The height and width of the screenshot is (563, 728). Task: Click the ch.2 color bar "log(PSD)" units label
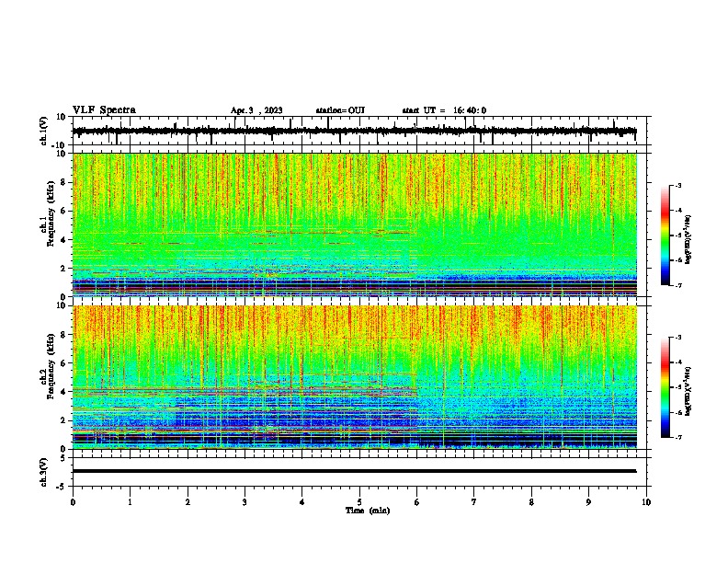point(688,392)
